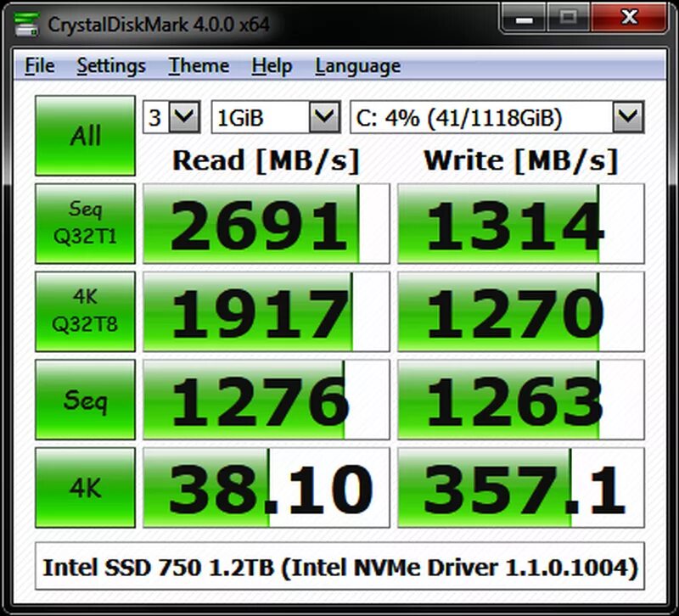679x616 pixels.
Task: Click the Read [MB/s] column header
Action: [x=267, y=160]
